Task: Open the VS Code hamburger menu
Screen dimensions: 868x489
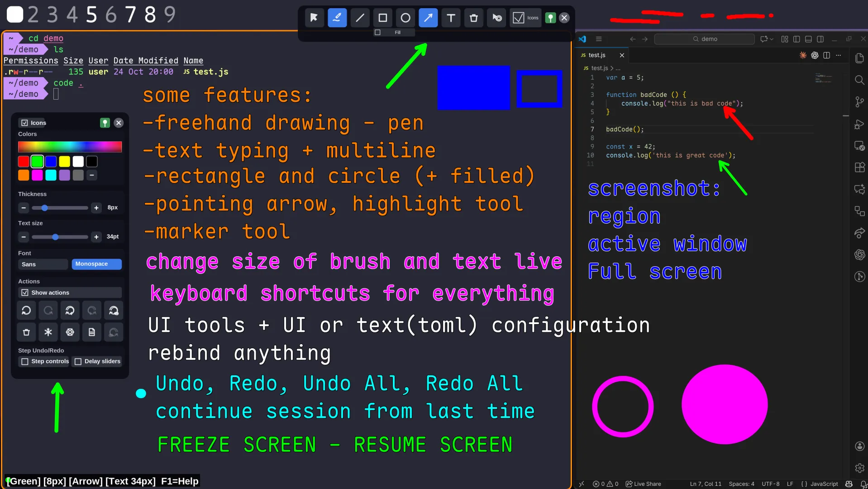Action: (x=598, y=39)
